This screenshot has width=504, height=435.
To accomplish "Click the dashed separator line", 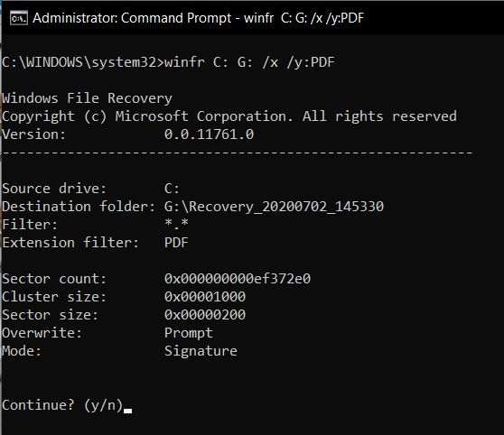I will click(238, 153).
